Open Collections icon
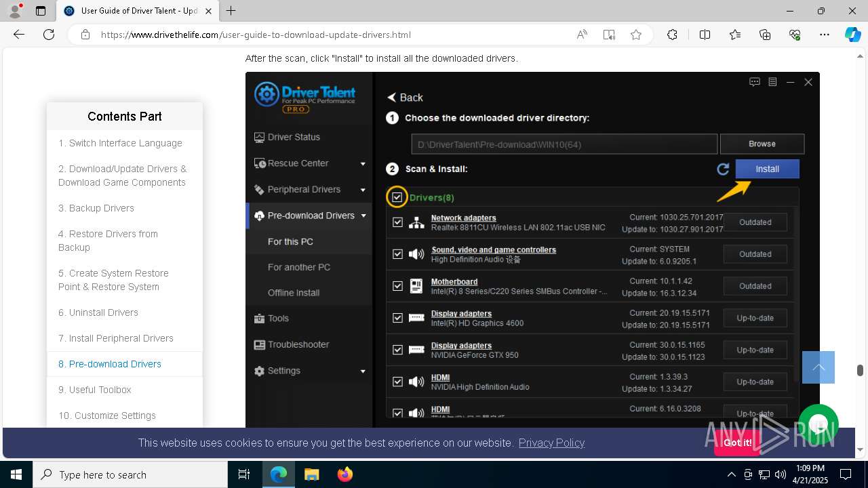 tap(765, 35)
